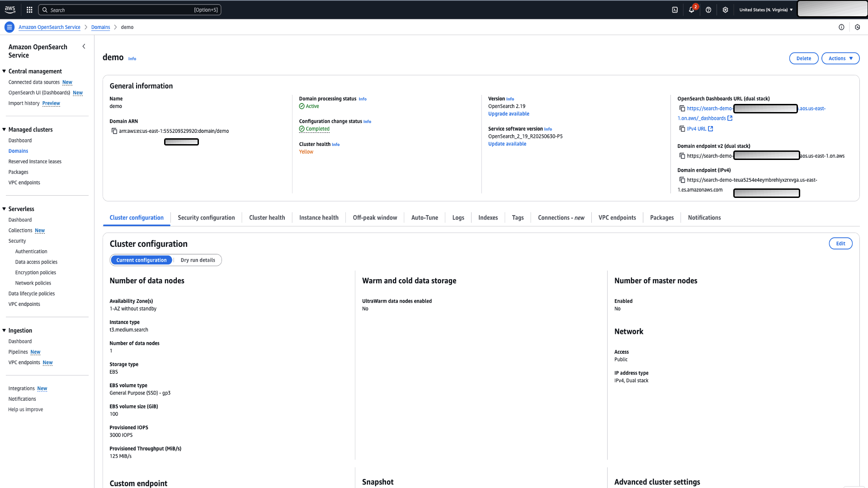Switch to Dry run details view

[198, 260]
